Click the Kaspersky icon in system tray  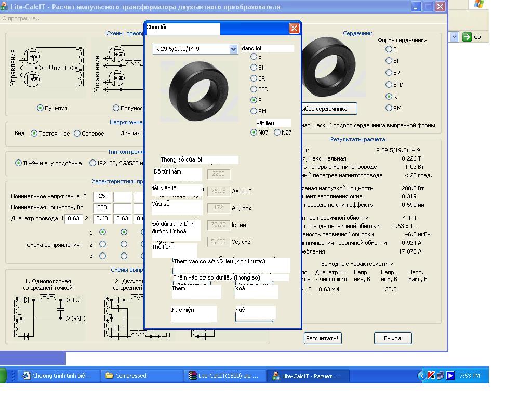[x=431, y=375]
